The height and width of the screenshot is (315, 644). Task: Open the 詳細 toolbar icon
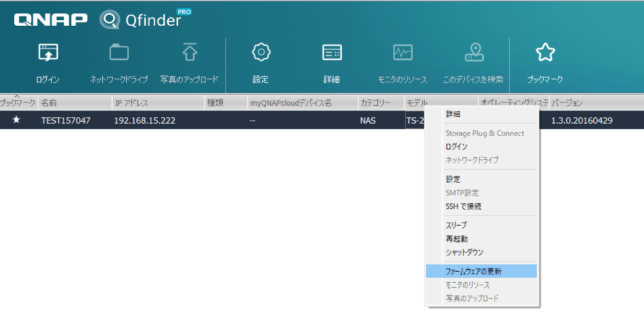pyautogui.click(x=332, y=52)
